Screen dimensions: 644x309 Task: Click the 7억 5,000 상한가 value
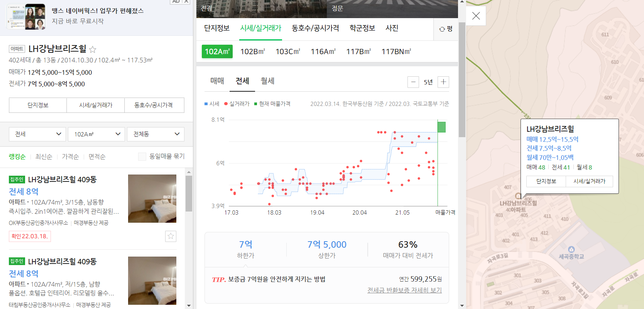[327, 244]
